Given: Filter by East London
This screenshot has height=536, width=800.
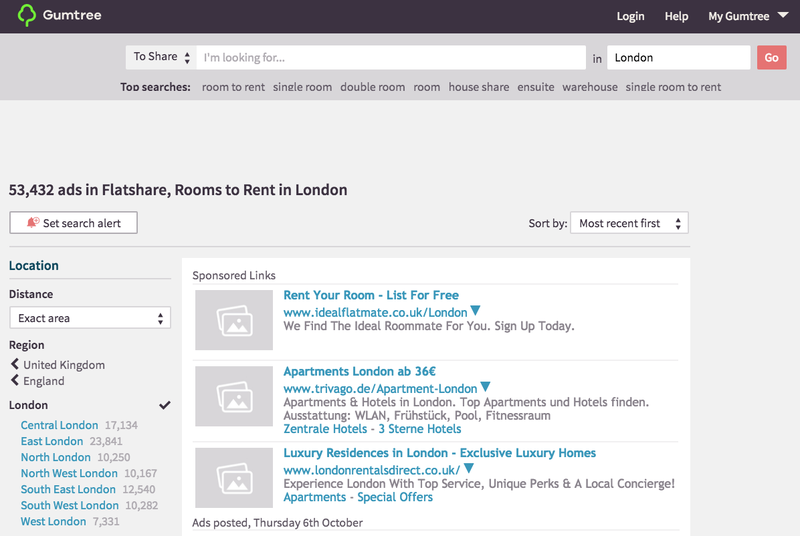Looking at the screenshot, I should tap(52, 441).
